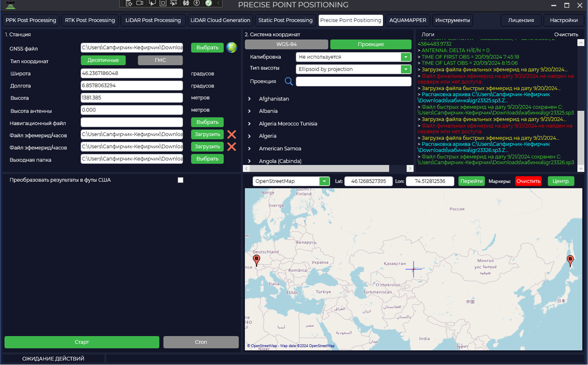
Task: Activate the Select Element debug tool
Action: click(152, 3)
